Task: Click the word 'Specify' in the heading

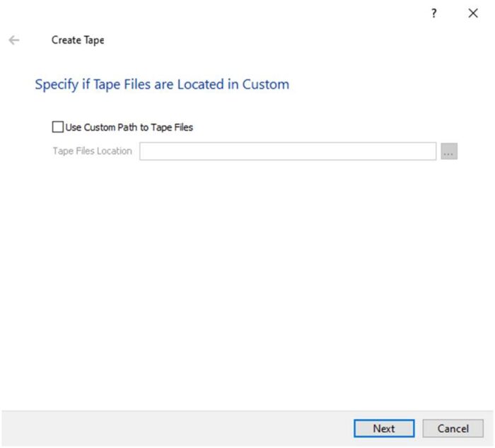Action: tap(54, 84)
